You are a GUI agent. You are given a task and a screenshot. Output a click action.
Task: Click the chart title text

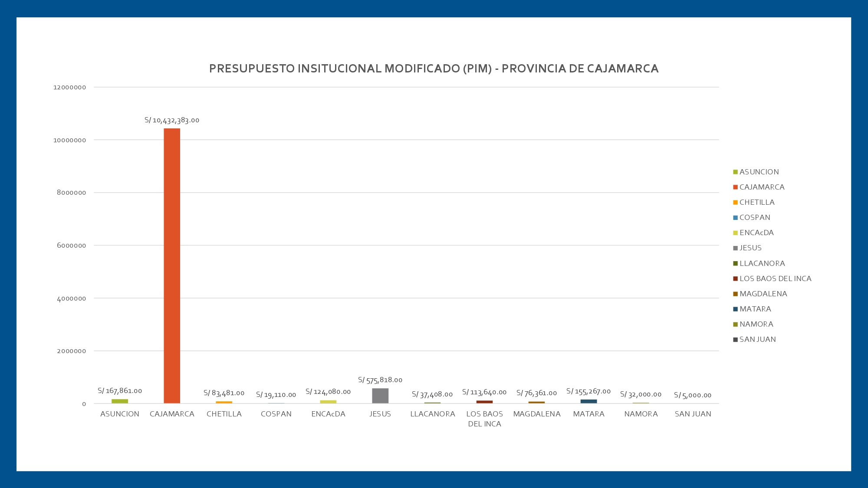[x=434, y=69]
